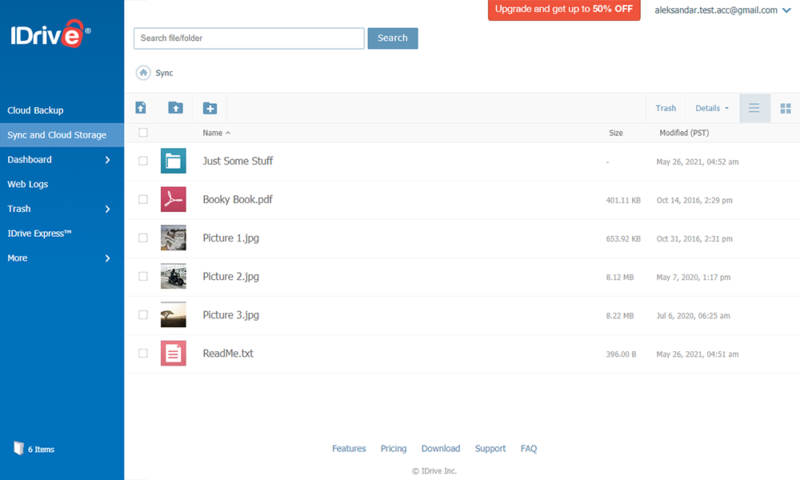Open Cloud Backup in the sidebar

click(36, 110)
